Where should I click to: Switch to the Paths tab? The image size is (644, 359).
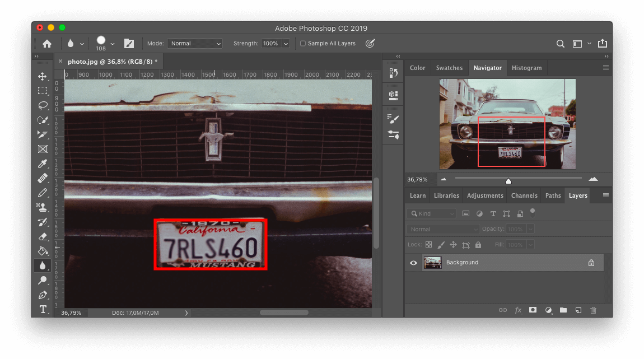pos(553,195)
